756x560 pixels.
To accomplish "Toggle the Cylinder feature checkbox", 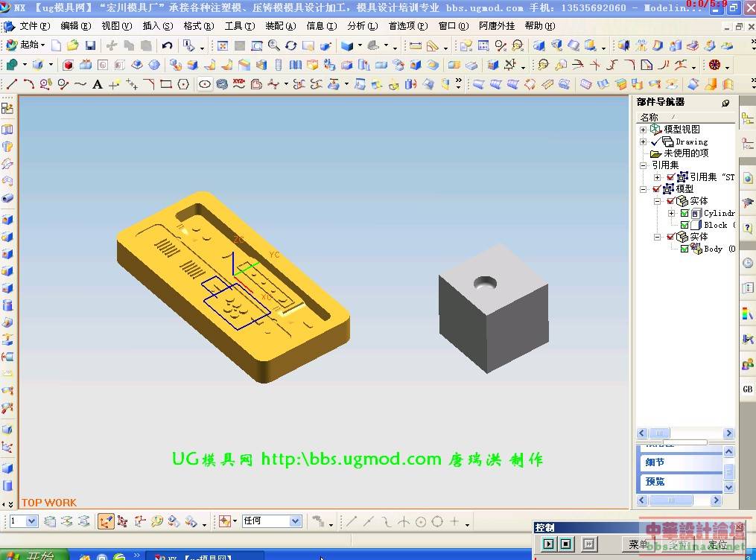I will (x=684, y=213).
